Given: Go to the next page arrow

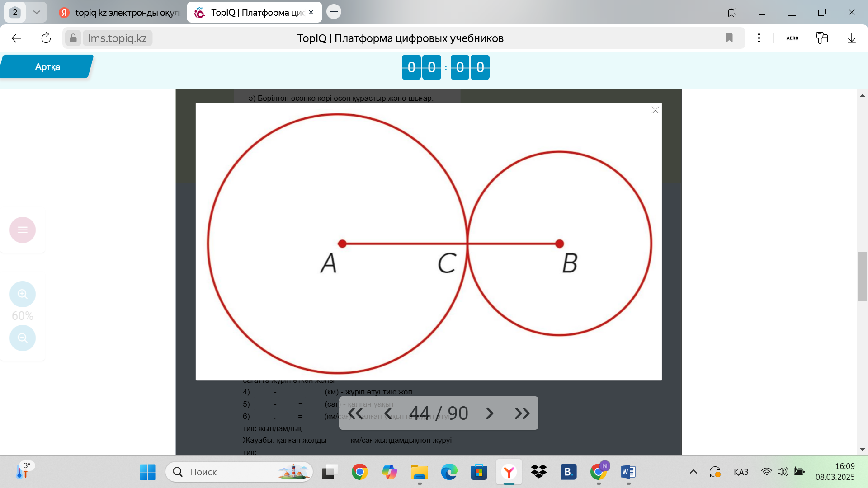Looking at the screenshot, I should 490,413.
